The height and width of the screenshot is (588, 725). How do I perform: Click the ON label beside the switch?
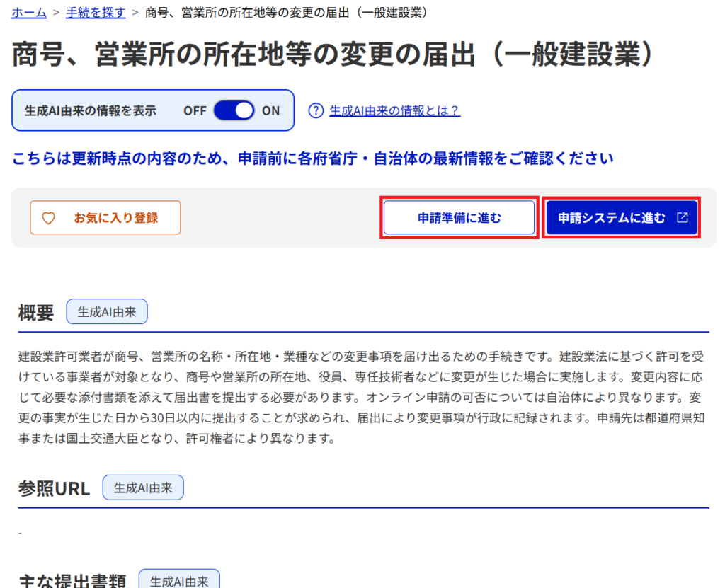coord(270,111)
